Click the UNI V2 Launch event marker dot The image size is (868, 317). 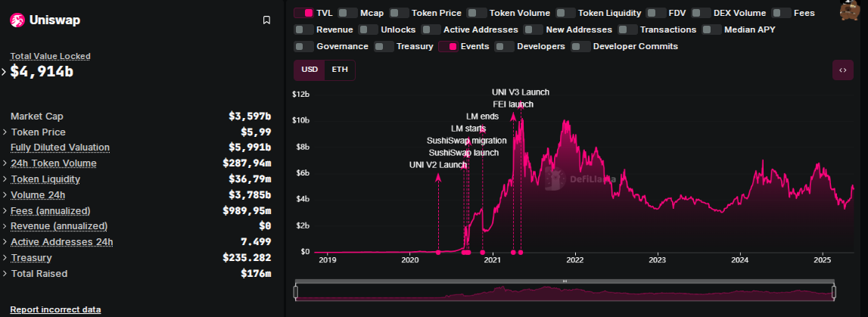click(x=438, y=252)
